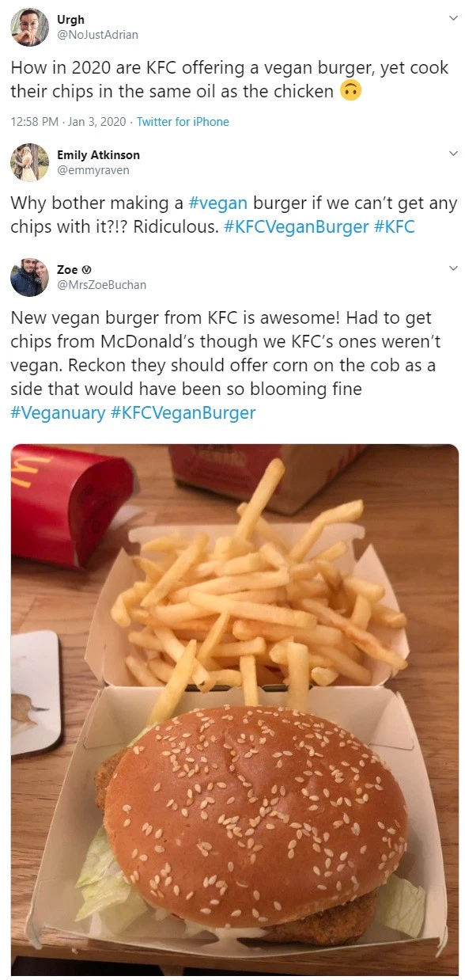The height and width of the screenshot is (980, 465).
Task: Expand options chevron on Emily Atkinson's tweet
Action: coord(453,153)
